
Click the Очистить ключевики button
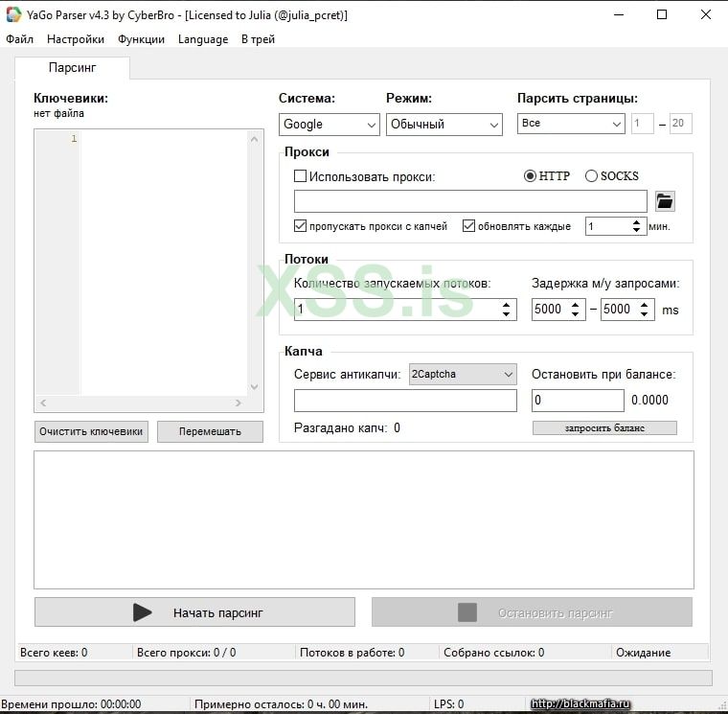pos(91,431)
